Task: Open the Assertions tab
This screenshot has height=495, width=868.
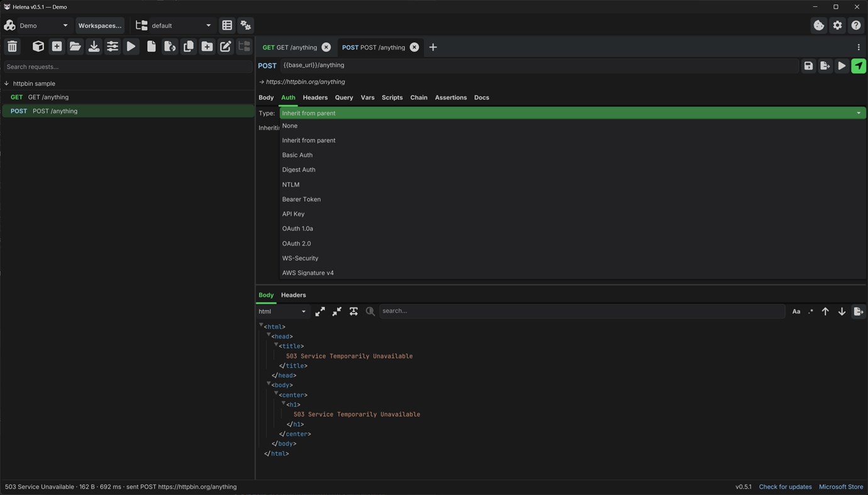Action: point(451,97)
